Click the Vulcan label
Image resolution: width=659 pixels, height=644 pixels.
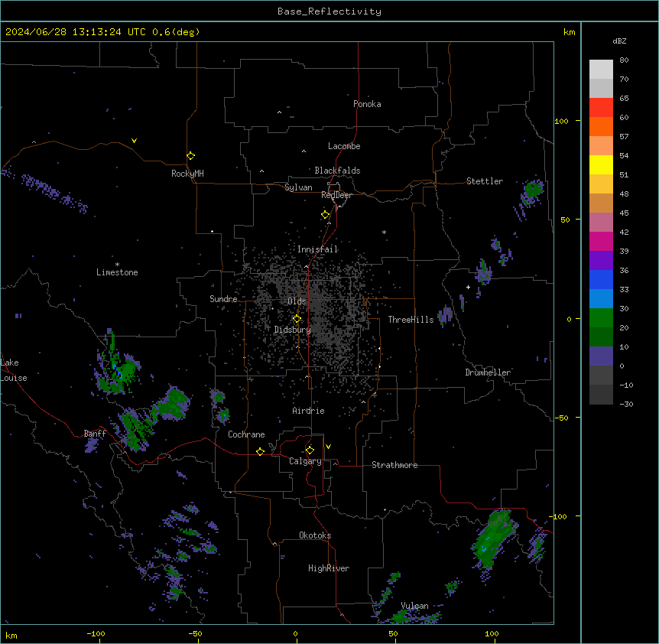click(x=414, y=606)
